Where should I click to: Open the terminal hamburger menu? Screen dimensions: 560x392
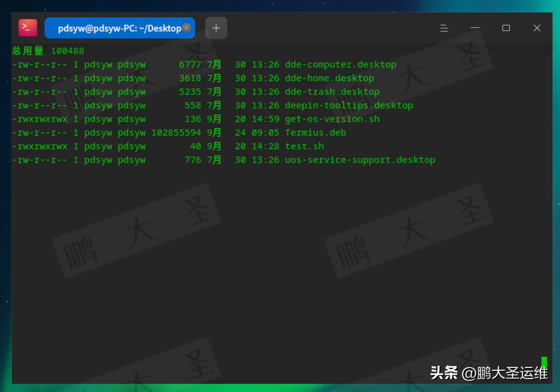pyautogui.click(x=444, y=28)
